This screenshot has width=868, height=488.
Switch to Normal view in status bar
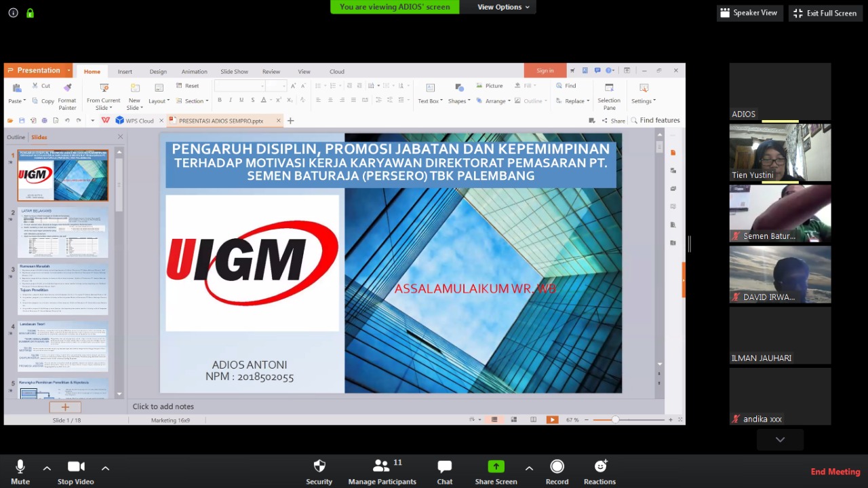495,419
